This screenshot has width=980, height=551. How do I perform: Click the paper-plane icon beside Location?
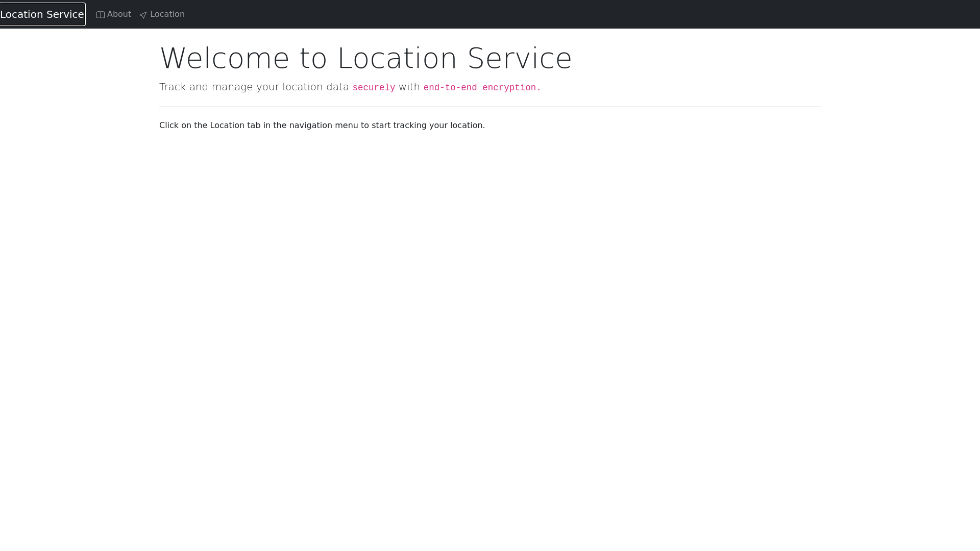pyautogui.click(x=143, y=15)
